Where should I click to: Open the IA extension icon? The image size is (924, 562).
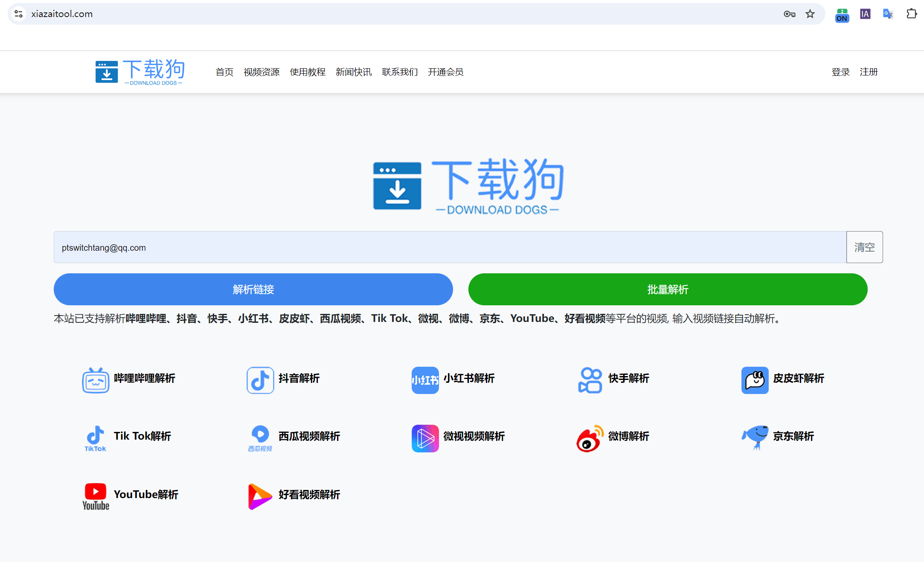pyautogui.click(x=865, y=14)
